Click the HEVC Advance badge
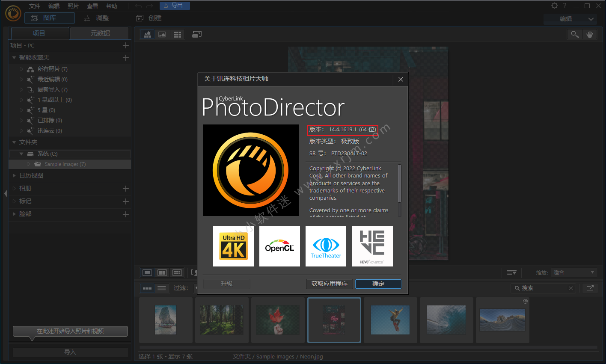This screenshot has height=364, width=606. [x=372, y=246]
